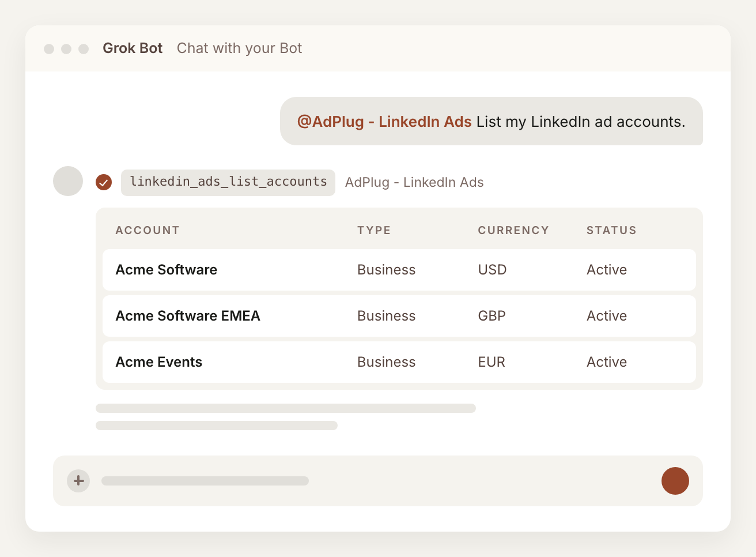Screen dimensions: 756x557
Task: Click the first window control dot
Action: coord(49,49)
